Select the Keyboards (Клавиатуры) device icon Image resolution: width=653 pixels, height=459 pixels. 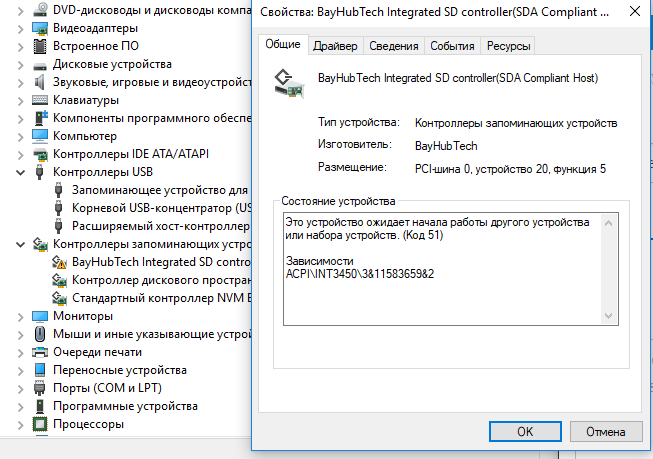pyautogui.click(x=40, y=100)
